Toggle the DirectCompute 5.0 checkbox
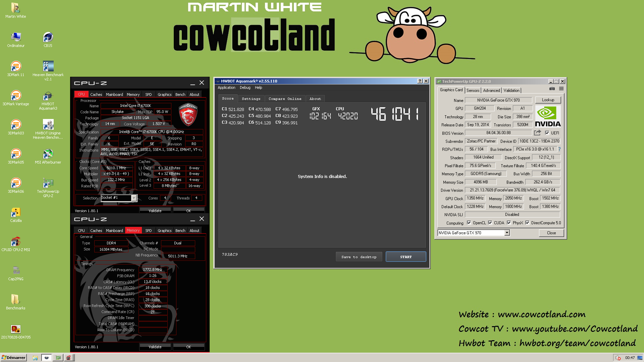Screen dimensions: 644x362 coord(527,223)
